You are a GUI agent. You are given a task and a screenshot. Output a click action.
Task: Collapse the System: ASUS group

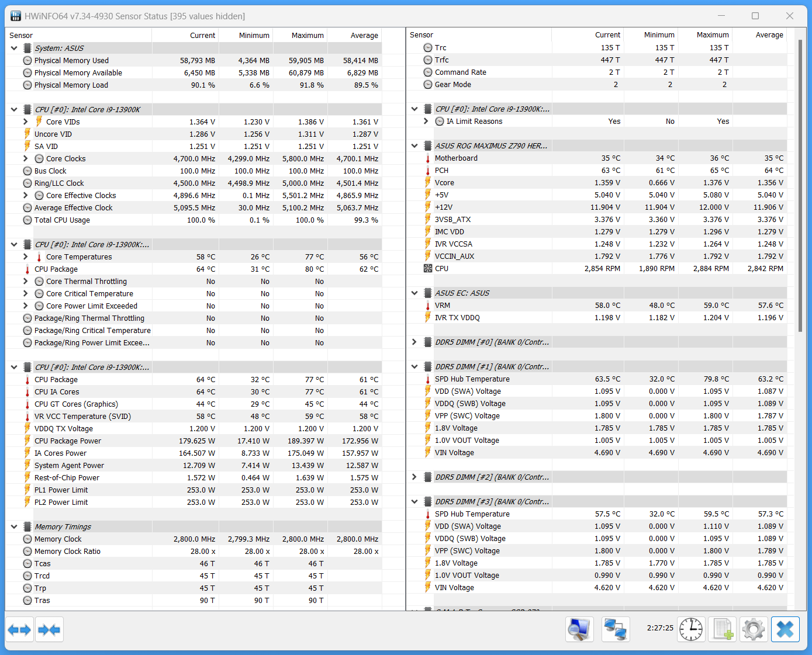tap(14, 48)
